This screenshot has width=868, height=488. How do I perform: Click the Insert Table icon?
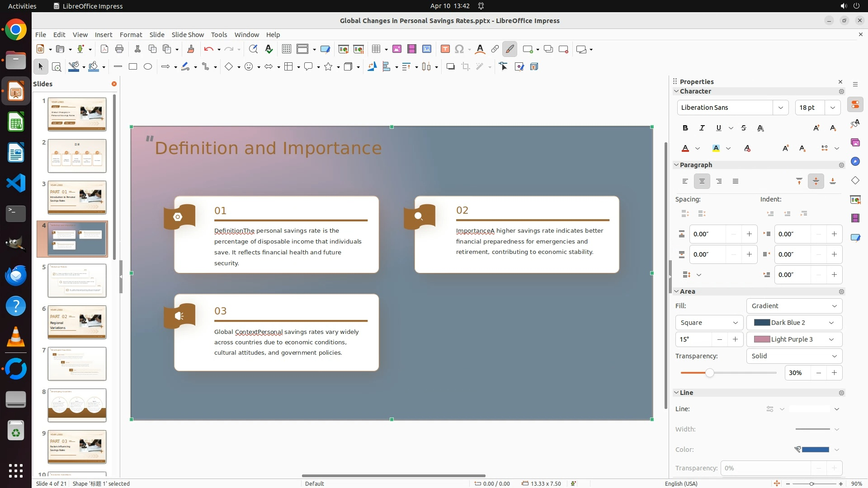[376, 49]
